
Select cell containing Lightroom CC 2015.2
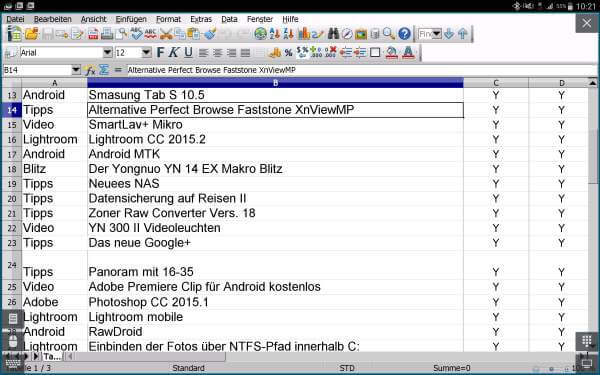point(275,139)
